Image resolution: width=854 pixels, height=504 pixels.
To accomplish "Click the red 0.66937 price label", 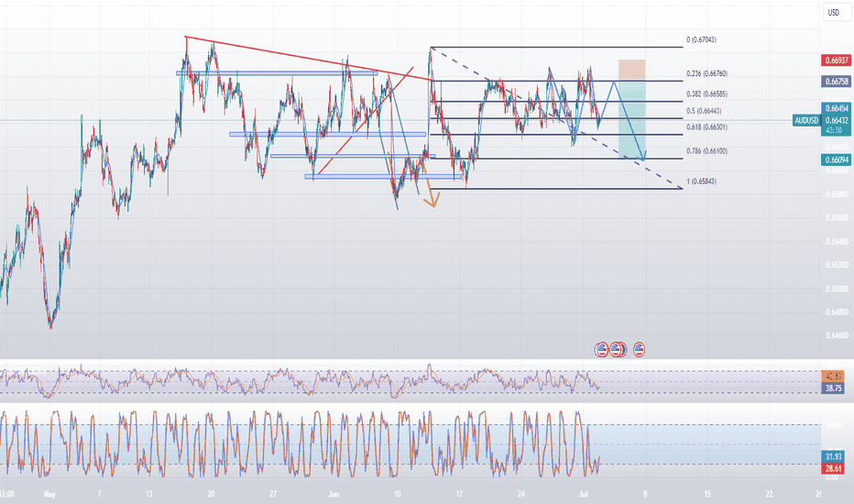I will 836,60.
